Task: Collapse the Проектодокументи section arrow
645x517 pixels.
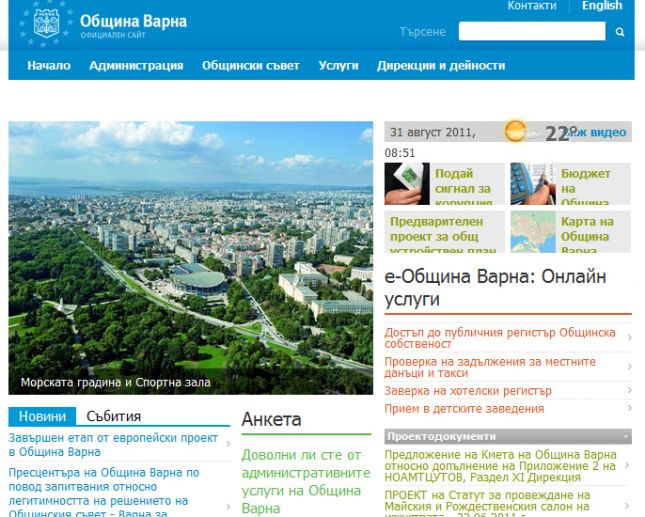Action: pos(625,437)
